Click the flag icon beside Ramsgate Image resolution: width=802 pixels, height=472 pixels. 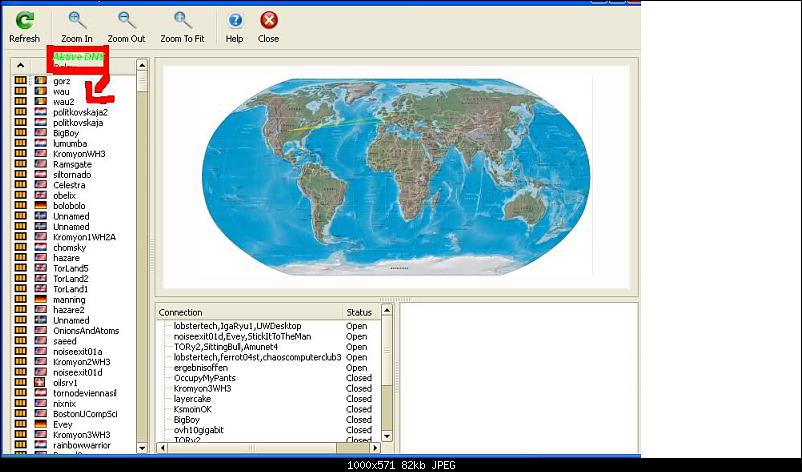coord(40,164)
